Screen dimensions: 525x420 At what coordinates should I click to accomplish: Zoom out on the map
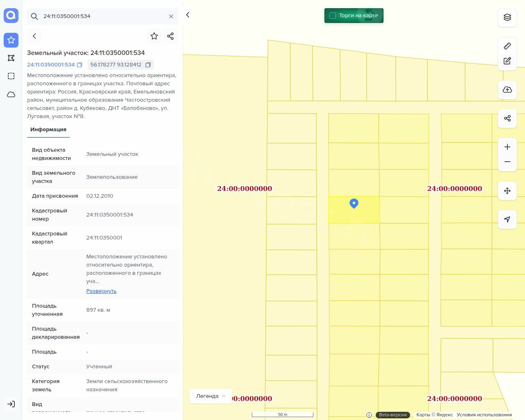507,162
